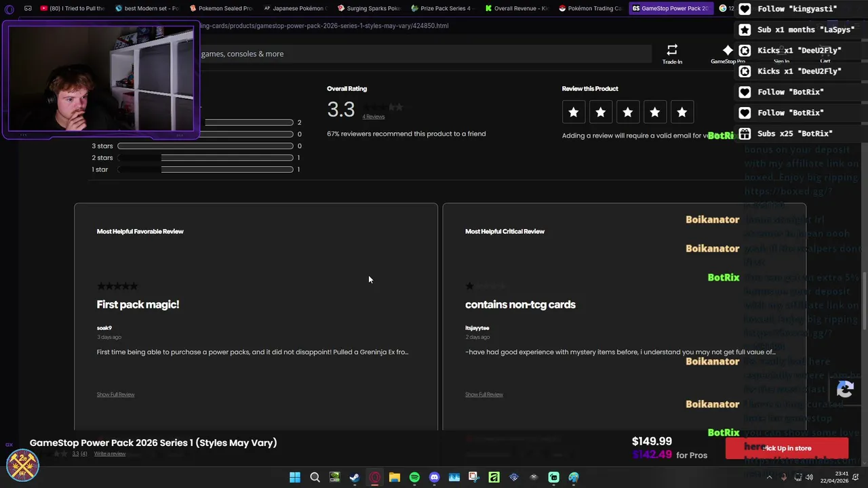Select the fourth rating star

point(655,112)
